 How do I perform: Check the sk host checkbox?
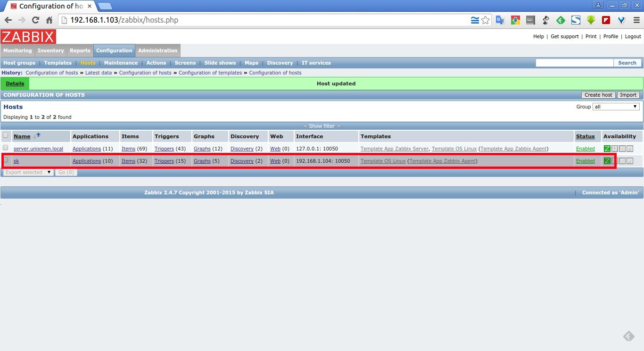pos(6,160)
